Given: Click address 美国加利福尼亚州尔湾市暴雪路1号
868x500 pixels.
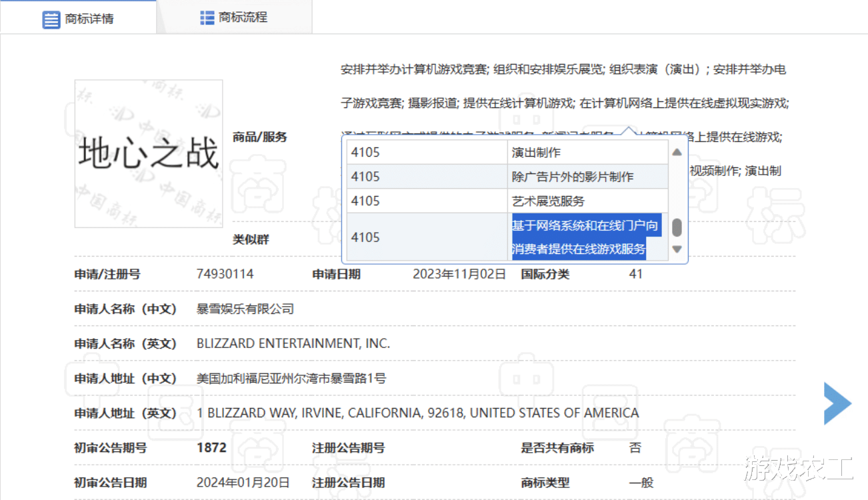Looking at the screenshot, I should click(x=291, y=379).
